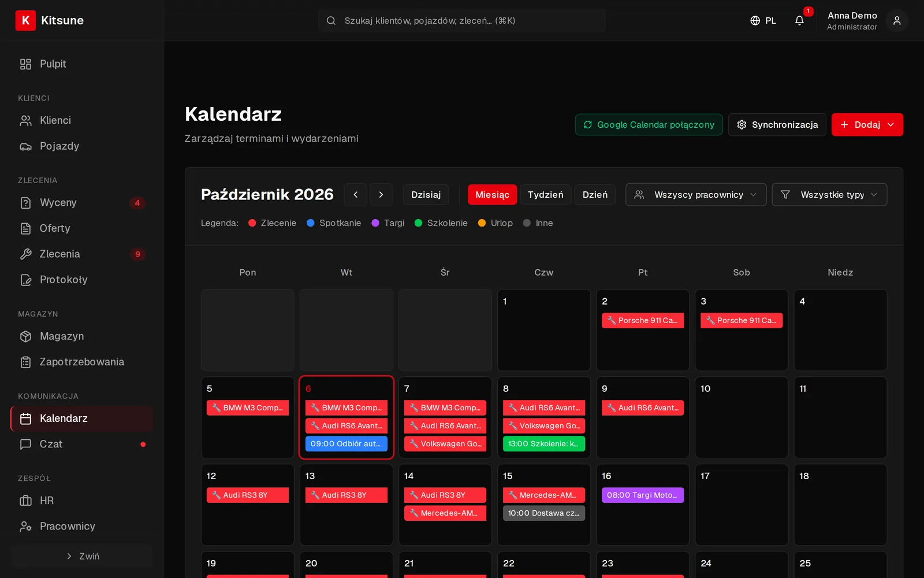Open 09:00 Odbiór event on the 6th
This screenshot has height=578, width=924.
click(346, 444)
